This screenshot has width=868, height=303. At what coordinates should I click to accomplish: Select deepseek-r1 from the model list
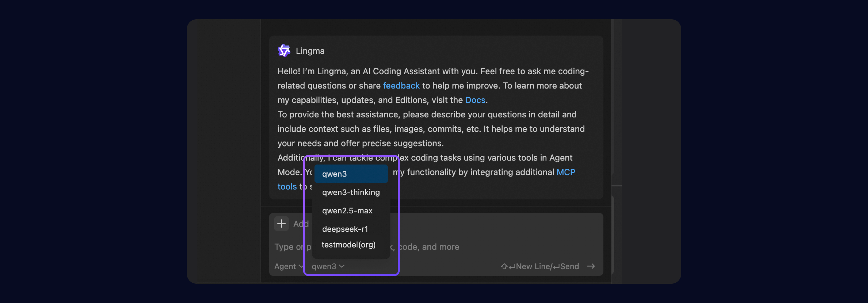[x=351, y=229]
